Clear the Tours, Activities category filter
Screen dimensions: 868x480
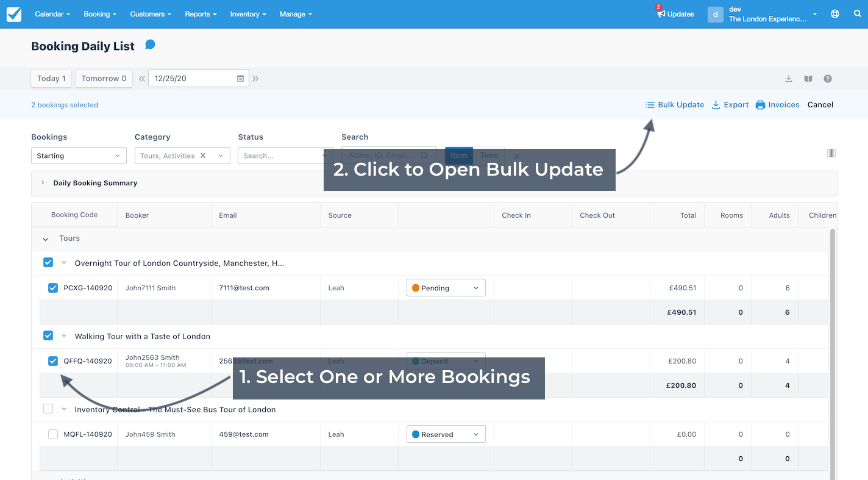[x=203, y=156]
